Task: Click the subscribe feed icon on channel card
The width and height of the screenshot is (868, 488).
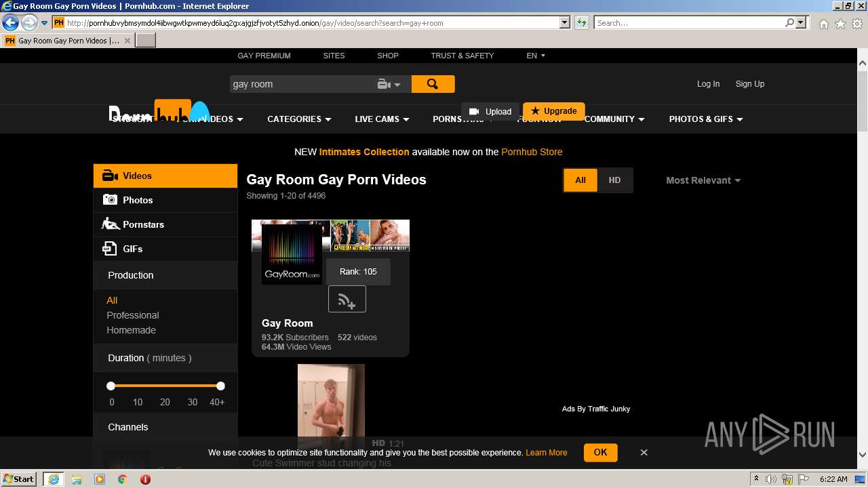Action: [x=347, y=299]
